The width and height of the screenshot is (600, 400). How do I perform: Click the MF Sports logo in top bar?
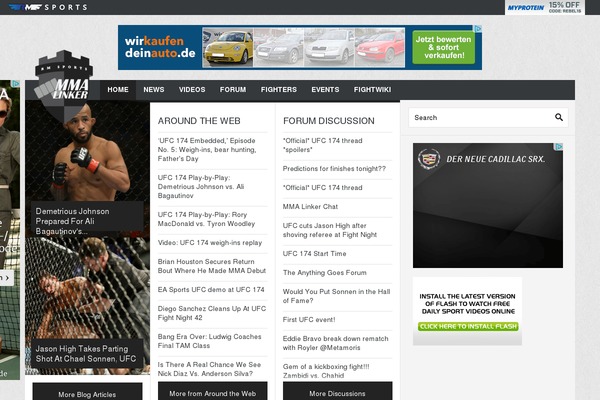point(48,7)
